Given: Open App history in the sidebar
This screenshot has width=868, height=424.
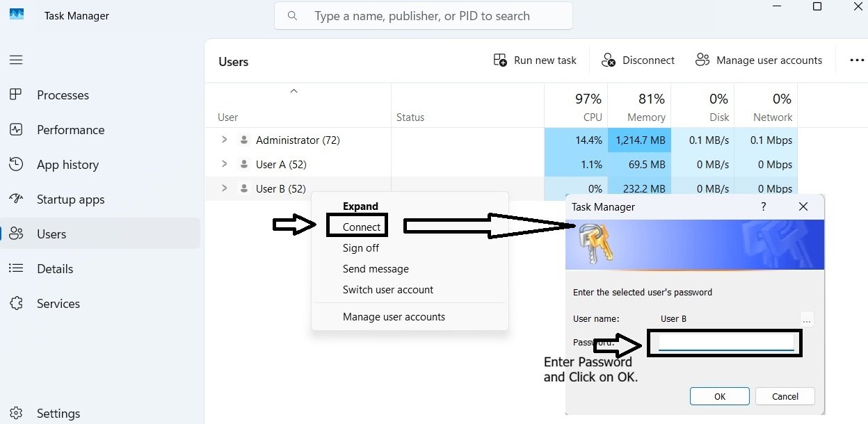Looking at the screenshot, I should pyautogui.click(x=67, y=165).
